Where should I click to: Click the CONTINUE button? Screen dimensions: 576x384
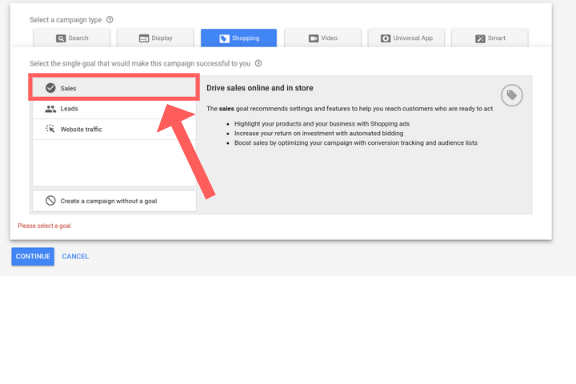click(x=33, y=256)
